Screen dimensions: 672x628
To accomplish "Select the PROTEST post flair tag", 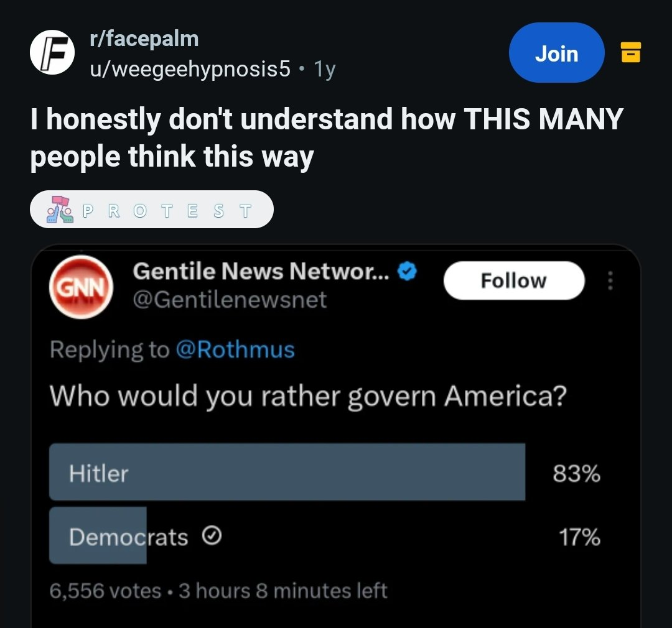I will coord(152,210).
